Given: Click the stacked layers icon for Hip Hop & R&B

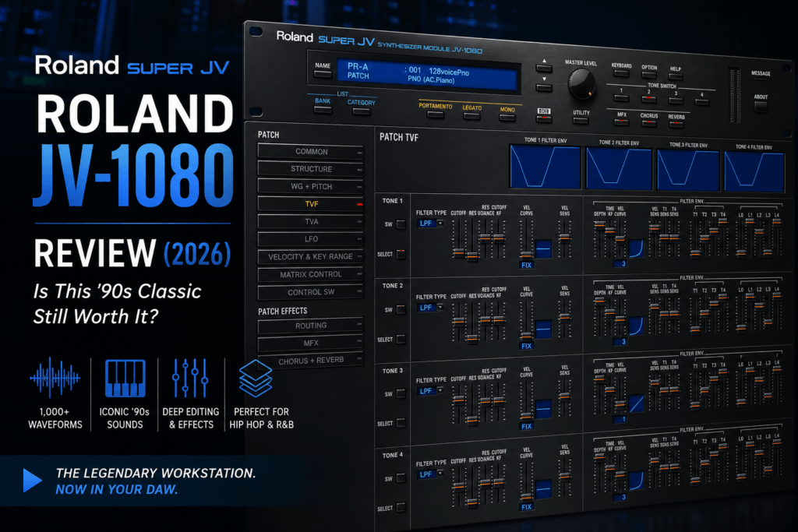Looking at the screenshot, I should [256, 378].
